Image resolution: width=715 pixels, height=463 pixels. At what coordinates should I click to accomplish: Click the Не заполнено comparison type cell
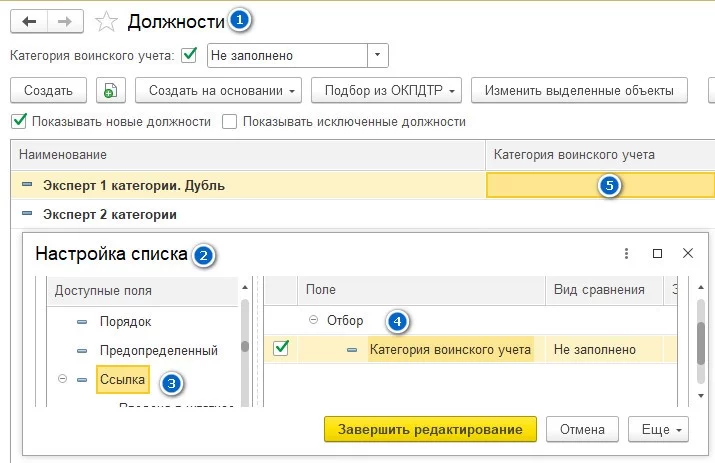(604, 349)
